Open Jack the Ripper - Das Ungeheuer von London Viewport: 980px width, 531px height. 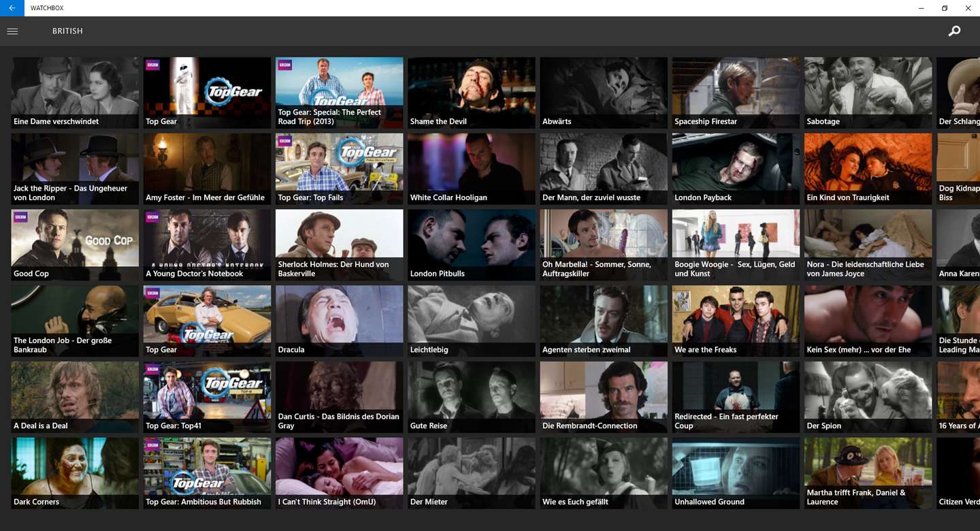click(x=75, y=169)
